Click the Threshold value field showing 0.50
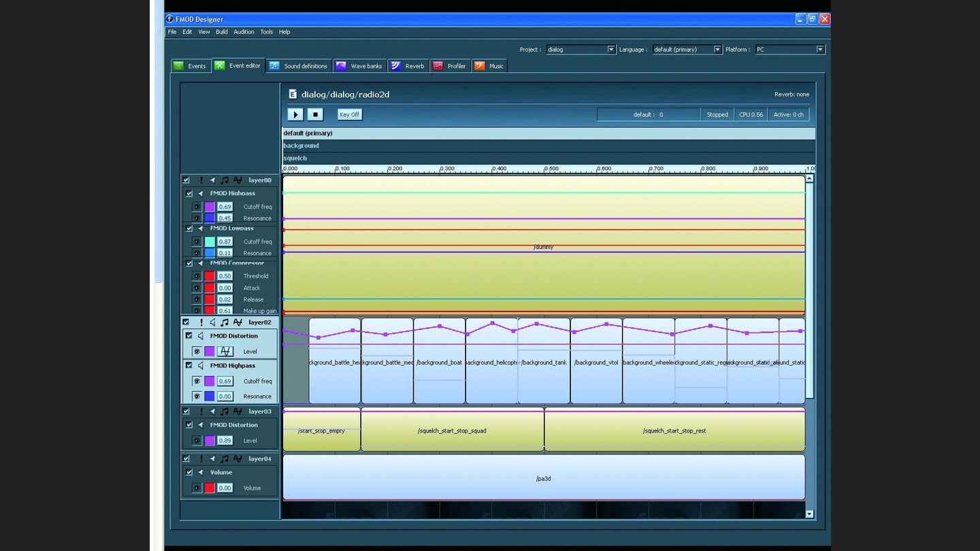The image size is (980, 551). [x=225, y=276]
